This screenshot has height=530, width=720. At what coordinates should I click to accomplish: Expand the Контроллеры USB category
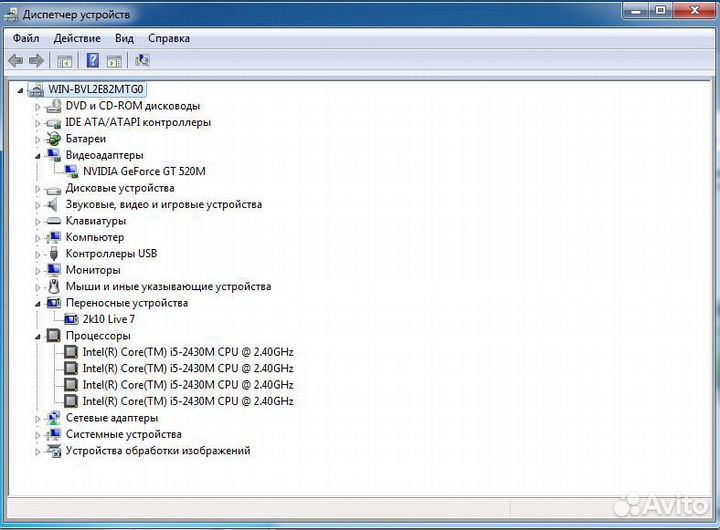38,254
